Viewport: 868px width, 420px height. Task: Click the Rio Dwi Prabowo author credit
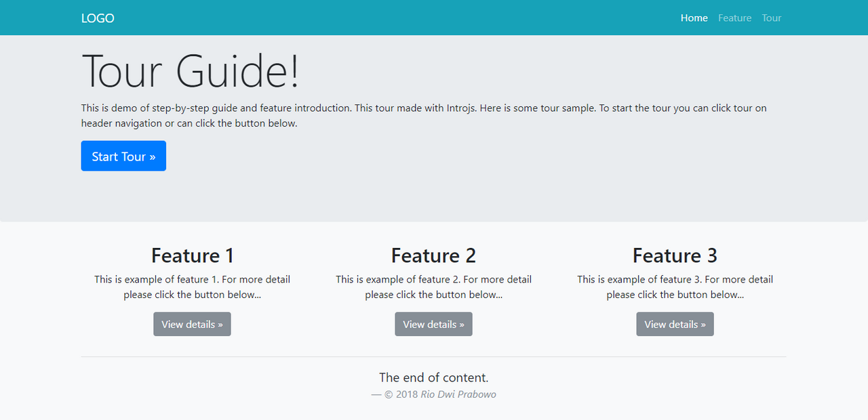(x=458, y=394)
